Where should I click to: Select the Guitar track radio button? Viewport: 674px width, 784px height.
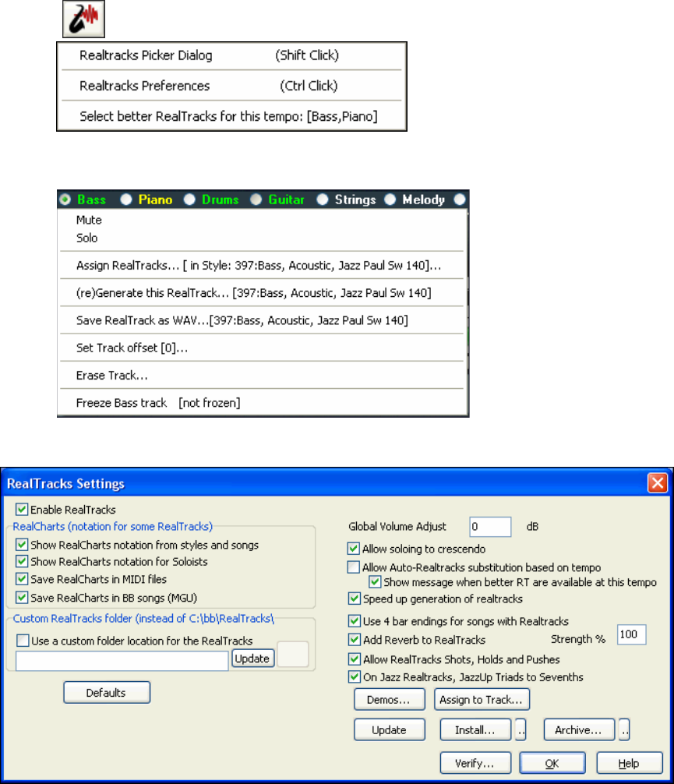click(x=256, y=200)
